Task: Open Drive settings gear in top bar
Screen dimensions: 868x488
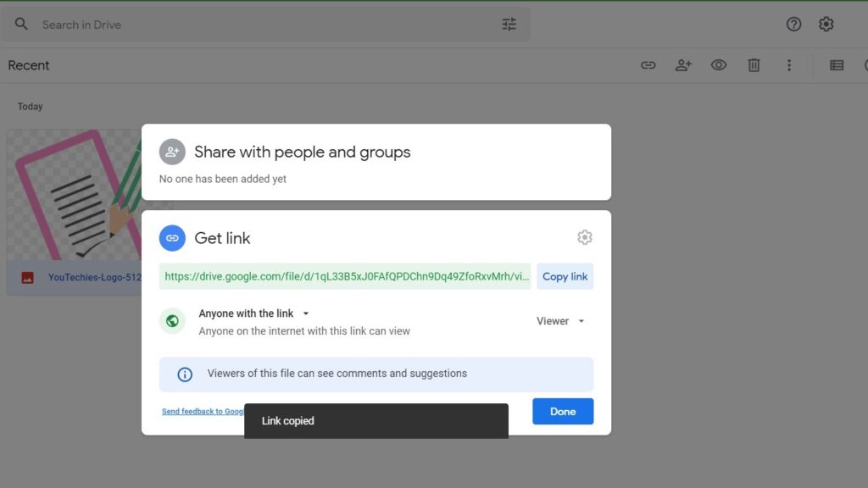Action: tap(826, 25)
